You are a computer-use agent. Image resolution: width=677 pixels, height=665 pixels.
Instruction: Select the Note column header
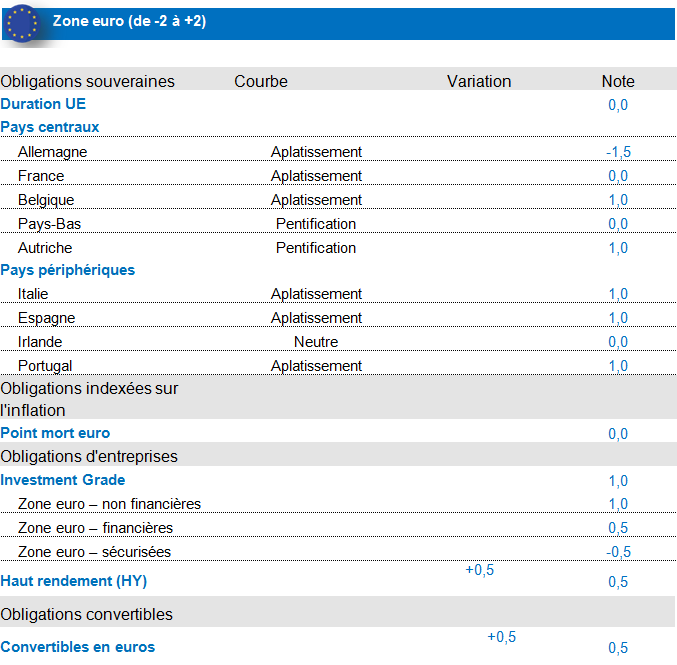pyautogui.click(x=618, y=82)
